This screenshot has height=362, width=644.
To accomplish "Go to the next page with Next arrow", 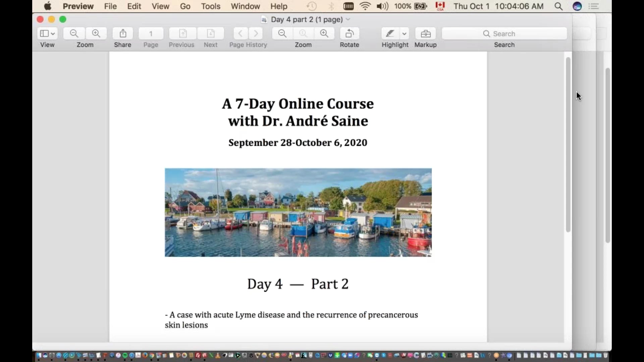I will 210,34.
